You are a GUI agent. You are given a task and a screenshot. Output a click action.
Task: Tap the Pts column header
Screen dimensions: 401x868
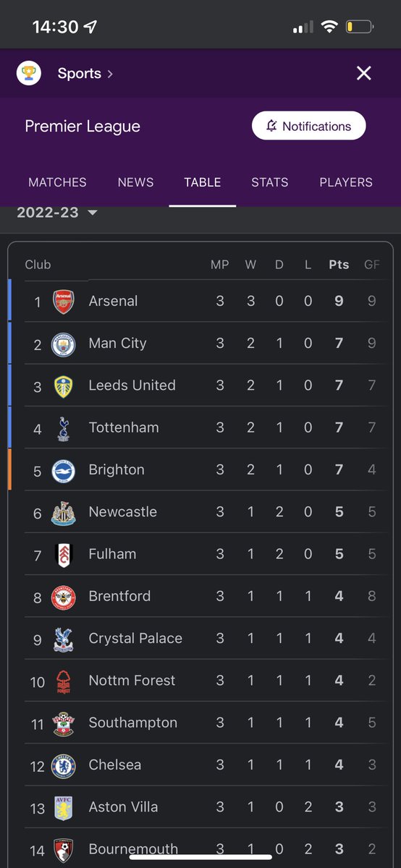coord(339,265)
